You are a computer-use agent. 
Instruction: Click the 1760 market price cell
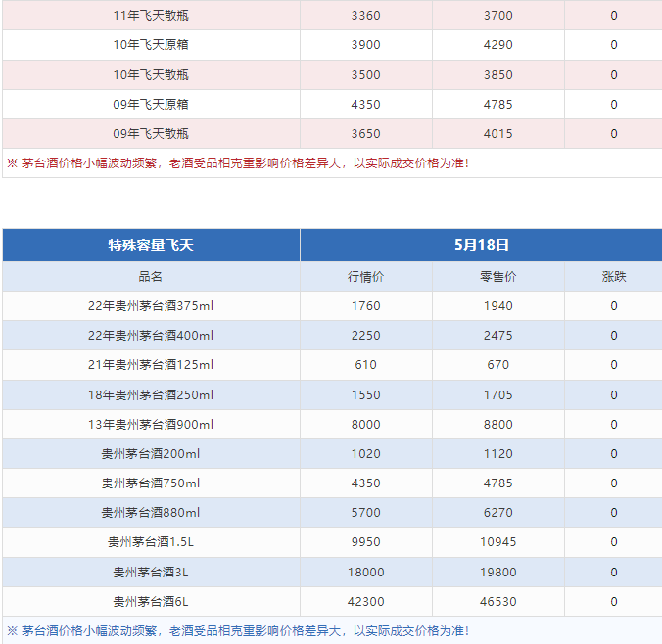click(365, 306)
